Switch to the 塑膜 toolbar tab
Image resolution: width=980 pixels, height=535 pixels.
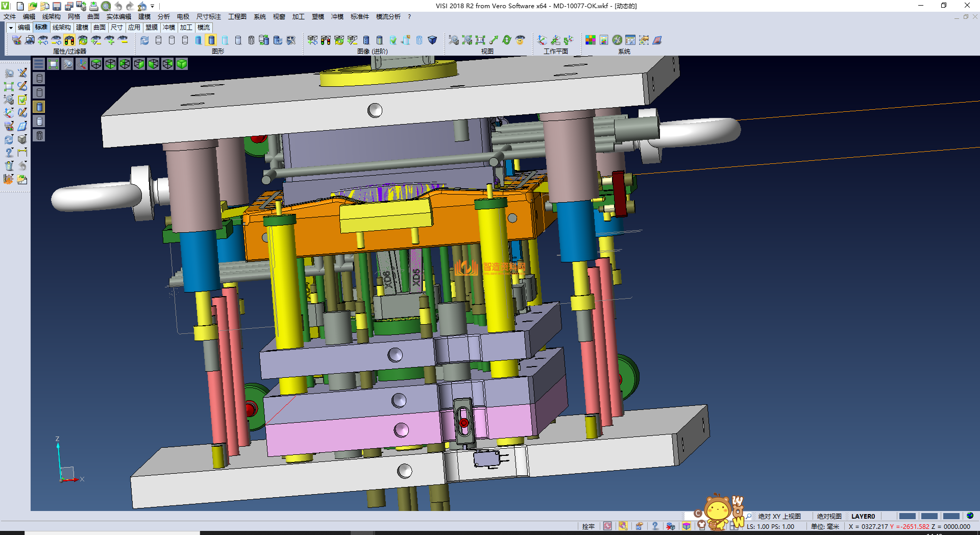click(152, 28)
